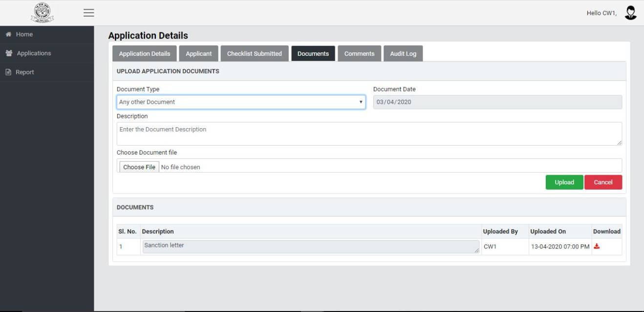Switch to the Application Details tab
Screen dimensions: 644x312
click(145, 54)
